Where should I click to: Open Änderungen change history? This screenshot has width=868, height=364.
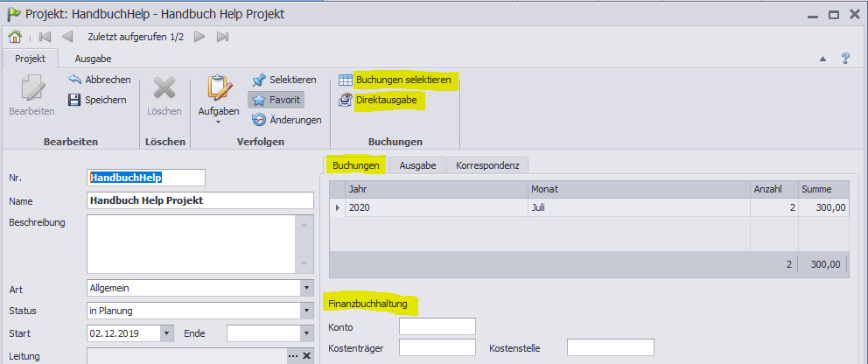[x=286, y=120]
